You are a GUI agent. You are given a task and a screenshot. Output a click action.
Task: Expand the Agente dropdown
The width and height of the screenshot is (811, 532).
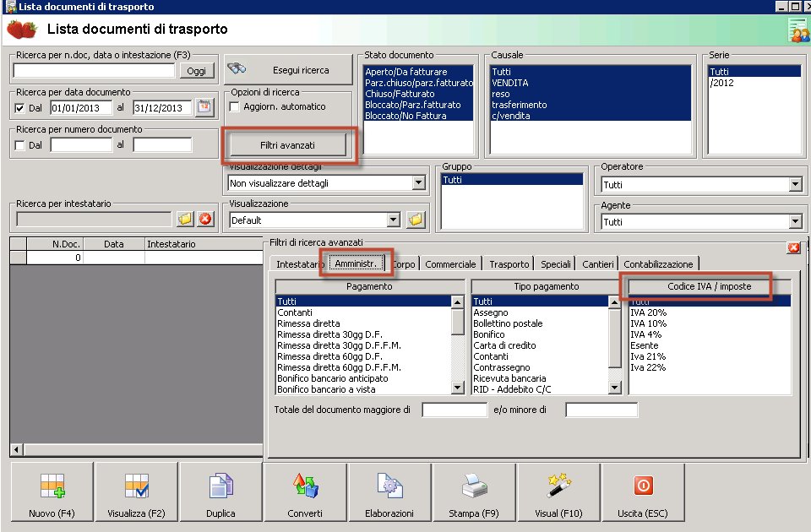[x=796, y=222]
